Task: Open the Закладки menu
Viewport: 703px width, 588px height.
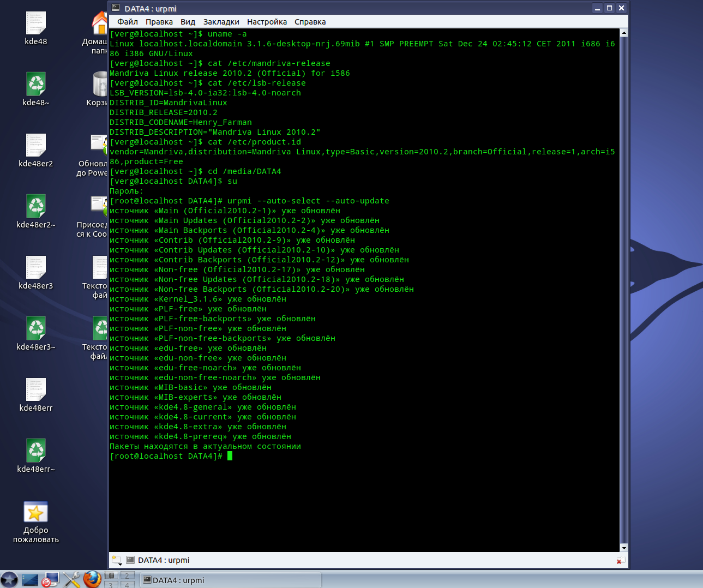Action: pyautogui.click(x=221, y=22)
